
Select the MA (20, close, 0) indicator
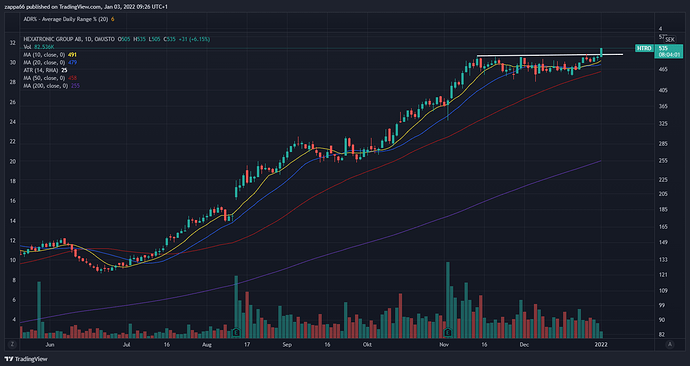50,62
